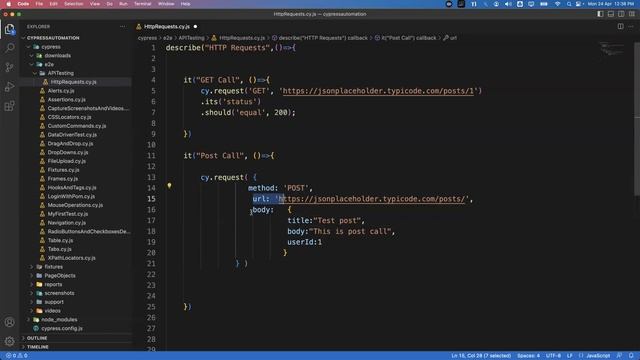Toggle the bottom Panel layout button

point(611,14)
